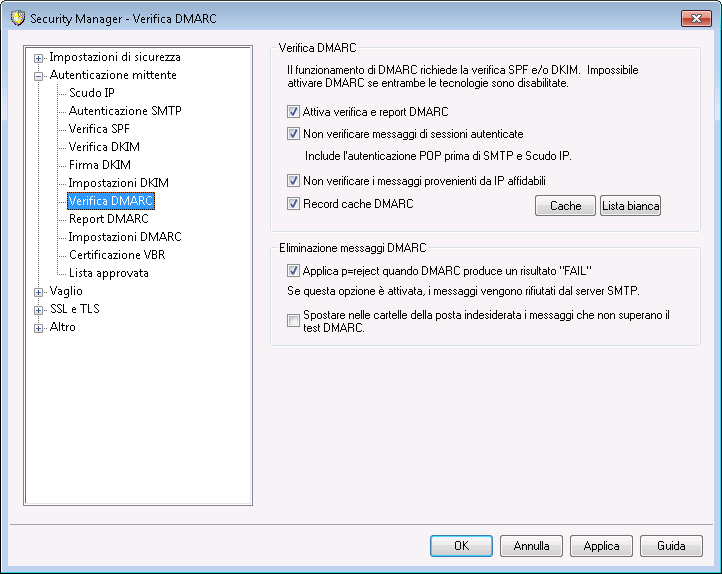
Task: Uncheck Applica p=reject on DMARC FAIL
Action: tap(293, 271)
